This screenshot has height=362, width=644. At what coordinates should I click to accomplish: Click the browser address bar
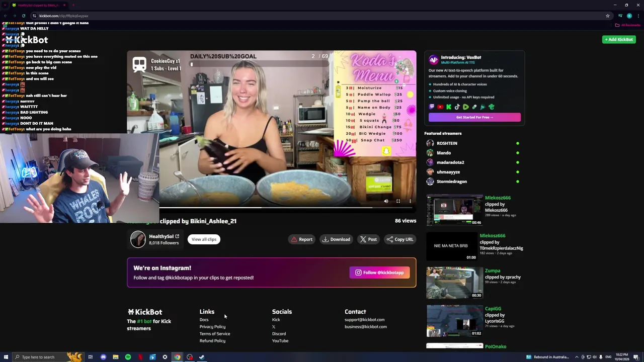click(317, 16)
